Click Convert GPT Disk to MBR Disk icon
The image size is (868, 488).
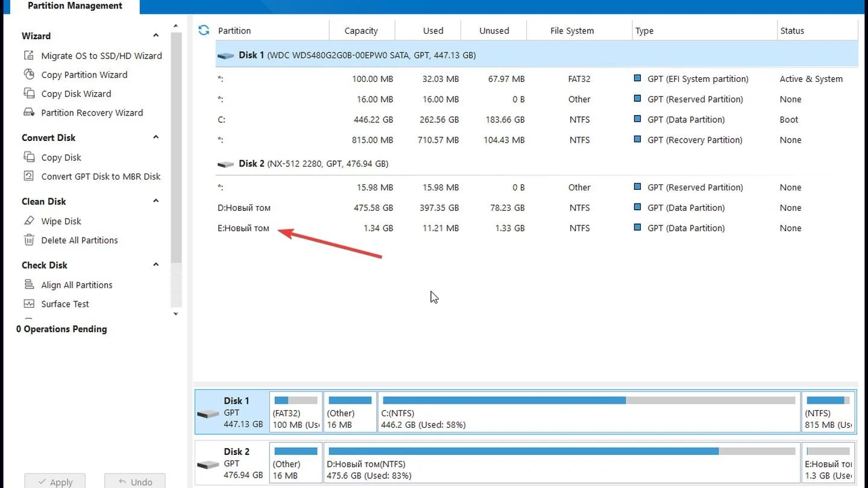click(x=28, y=177)
